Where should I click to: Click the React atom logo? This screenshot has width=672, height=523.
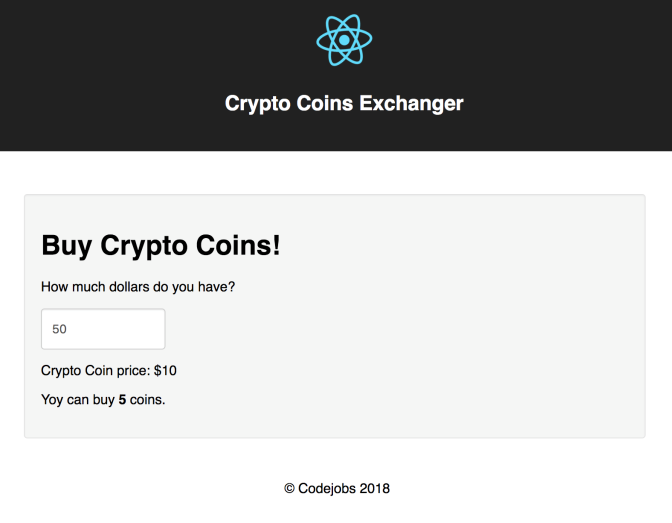[x=344, y=40]
